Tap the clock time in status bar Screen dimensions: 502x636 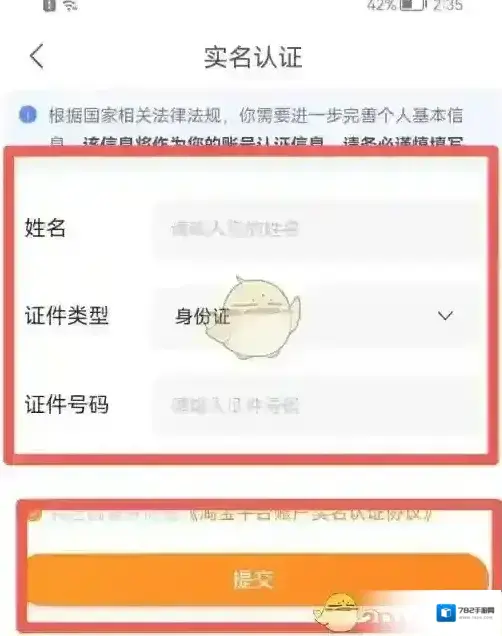(x=448, y=5)
